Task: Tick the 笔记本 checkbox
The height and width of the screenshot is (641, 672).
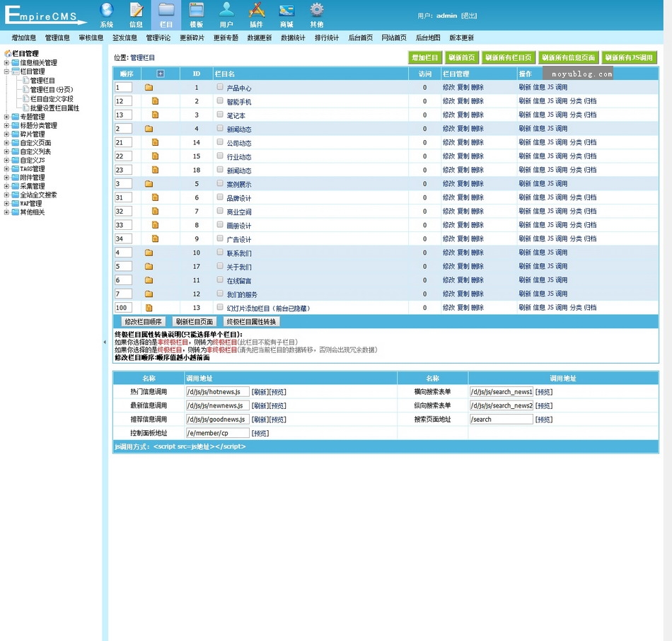Action: 220,115
